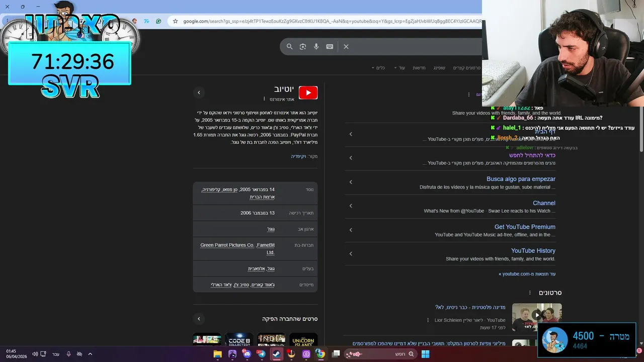The height and width of the screenshot is (362, 644).
Task: Open three-dot menu of YouTube top result
Action: [469, 95]
